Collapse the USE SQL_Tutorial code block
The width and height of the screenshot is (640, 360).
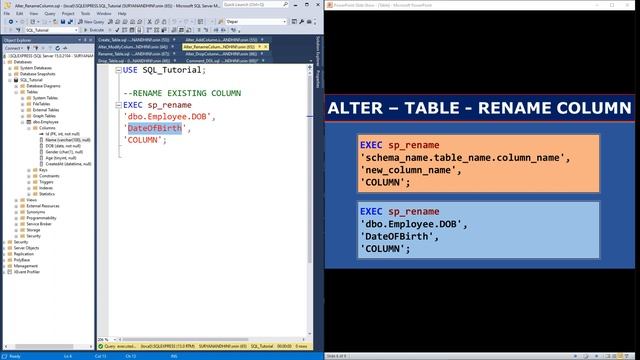(x=118, y=70)
